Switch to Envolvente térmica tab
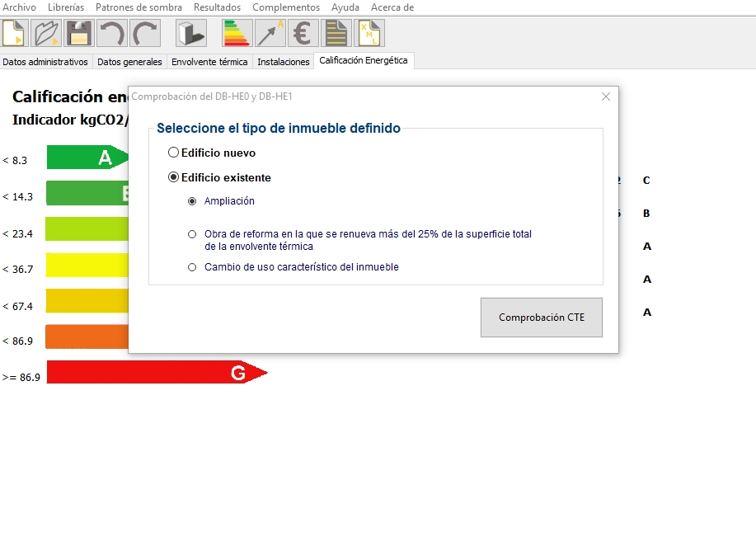 coord(209,62)
